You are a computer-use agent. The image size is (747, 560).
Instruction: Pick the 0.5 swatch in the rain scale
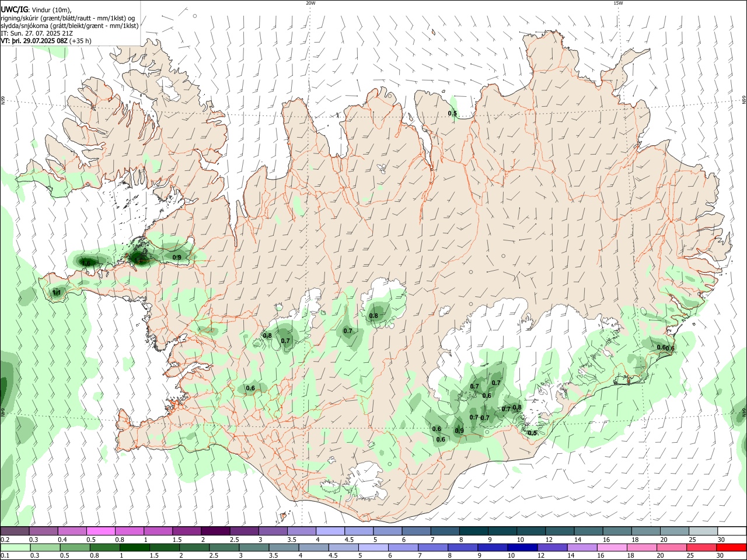coord(75,548)
